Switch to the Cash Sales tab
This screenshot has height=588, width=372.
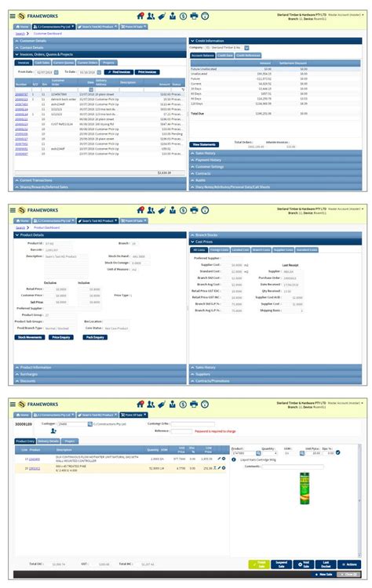(x=42, y=63)
